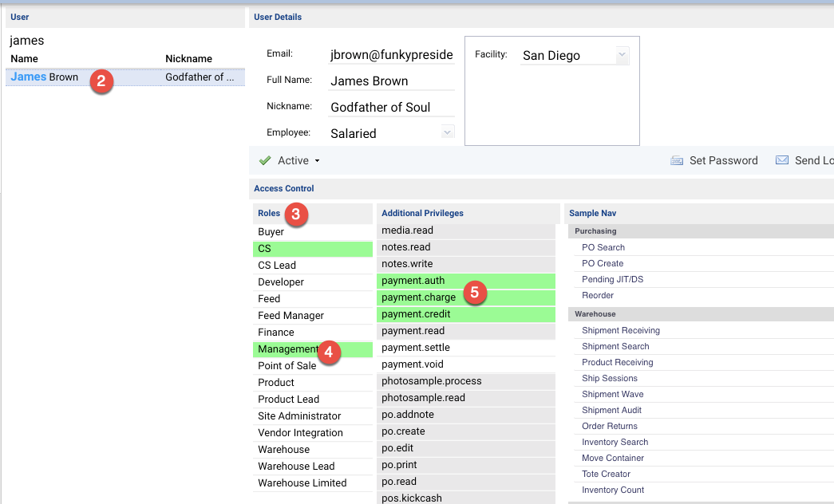This screenshot has height=504, width=834.
Task: Open the Inventory Search nav link
Action: pos(615,442)
